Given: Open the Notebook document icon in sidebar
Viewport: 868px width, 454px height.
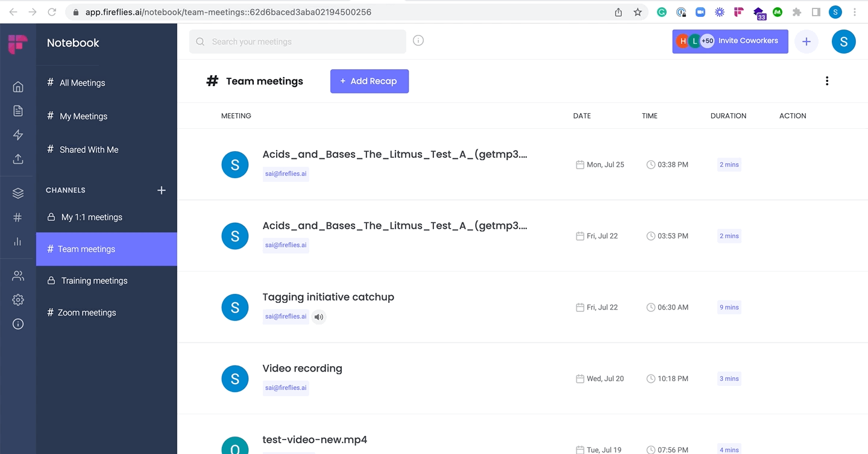Looking at the screenshot, I should 18,111.
